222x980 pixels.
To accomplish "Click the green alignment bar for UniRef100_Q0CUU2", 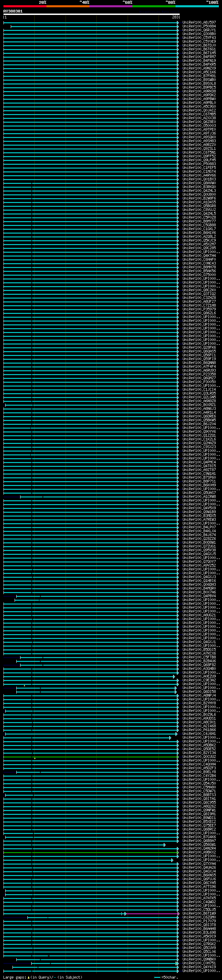I will (x=91, y=757).
